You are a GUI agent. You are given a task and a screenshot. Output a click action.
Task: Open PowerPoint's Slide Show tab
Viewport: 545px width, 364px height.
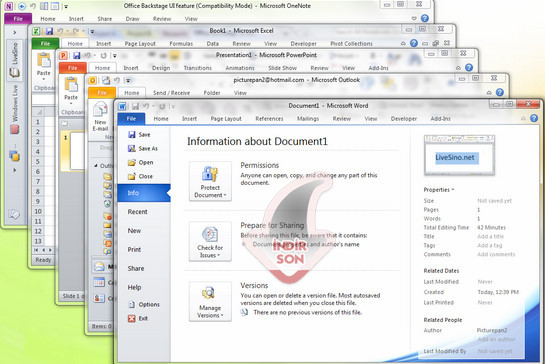coord(282,68)
